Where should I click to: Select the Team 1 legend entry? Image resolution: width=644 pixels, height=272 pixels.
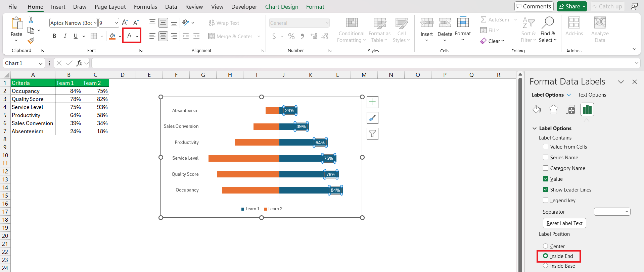[250, 209]
